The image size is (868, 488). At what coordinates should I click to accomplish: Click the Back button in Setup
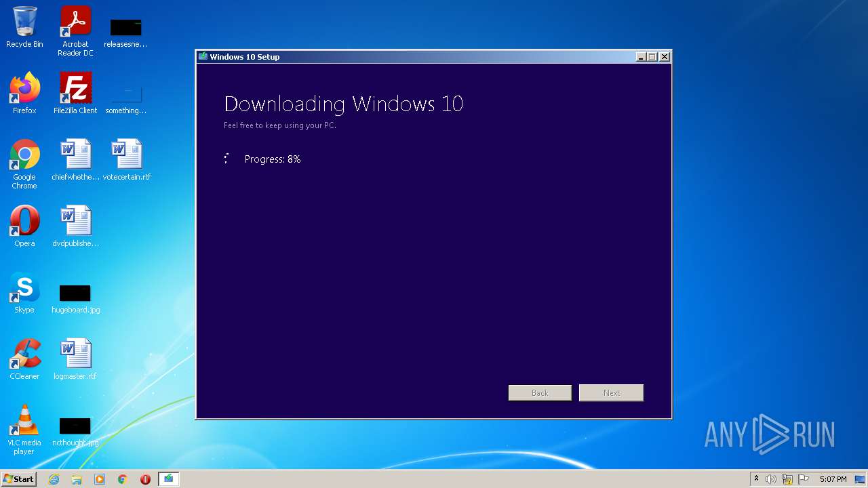pos(540,393)
